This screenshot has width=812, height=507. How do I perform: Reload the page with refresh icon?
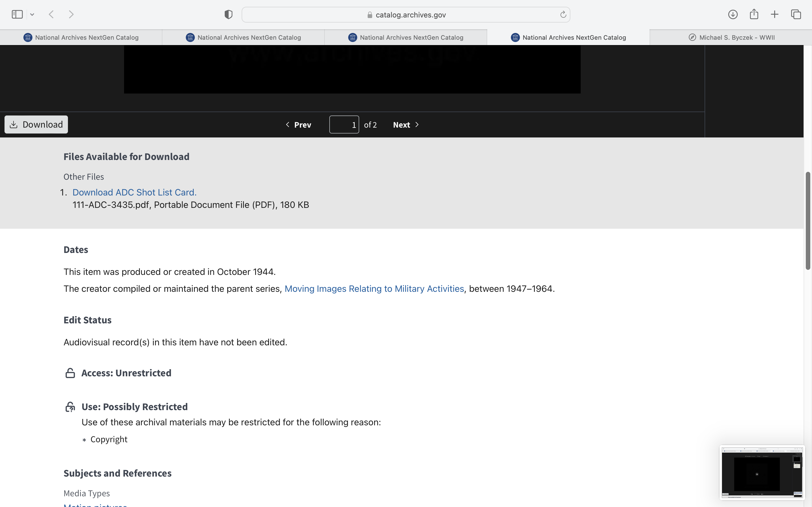(x=563, y=14)
